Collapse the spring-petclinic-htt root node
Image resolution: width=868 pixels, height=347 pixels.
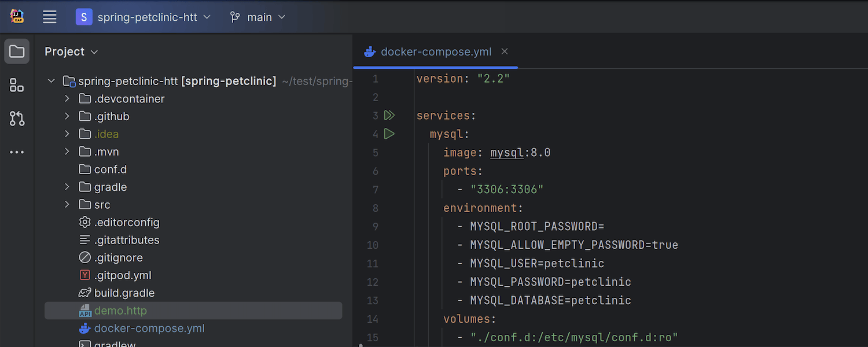52,81
